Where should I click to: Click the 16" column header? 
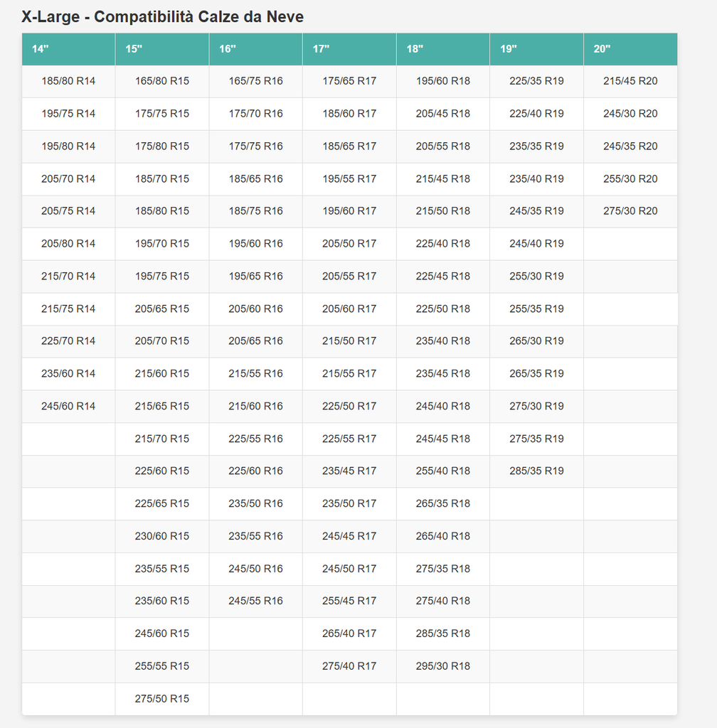pos(227,49)
